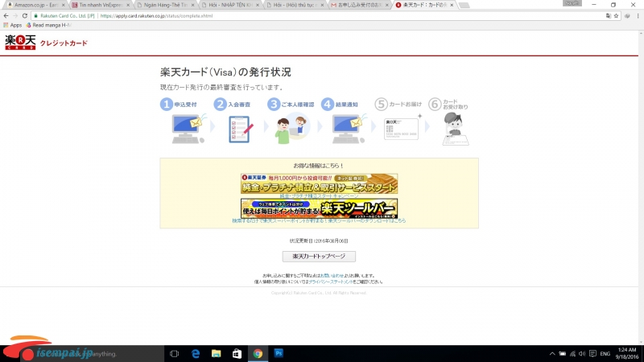Open Photoshop from the taskbar
The image size is (644, 362).
click(x=279, y=353)
